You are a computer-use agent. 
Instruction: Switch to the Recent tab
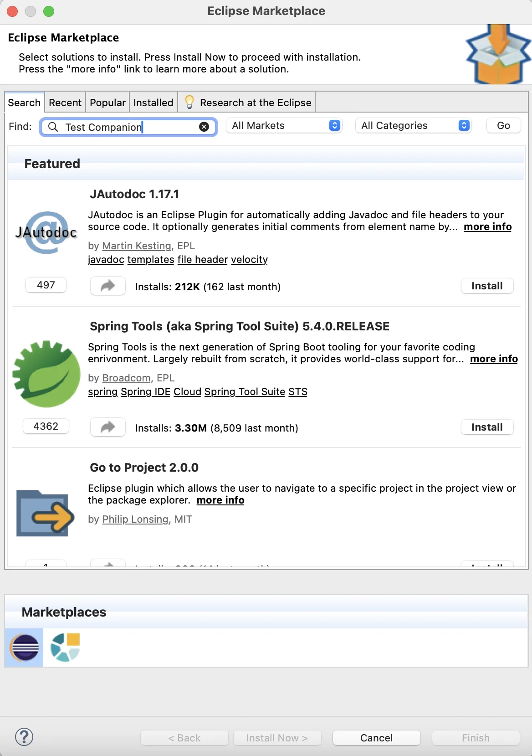tap(65, 103)
